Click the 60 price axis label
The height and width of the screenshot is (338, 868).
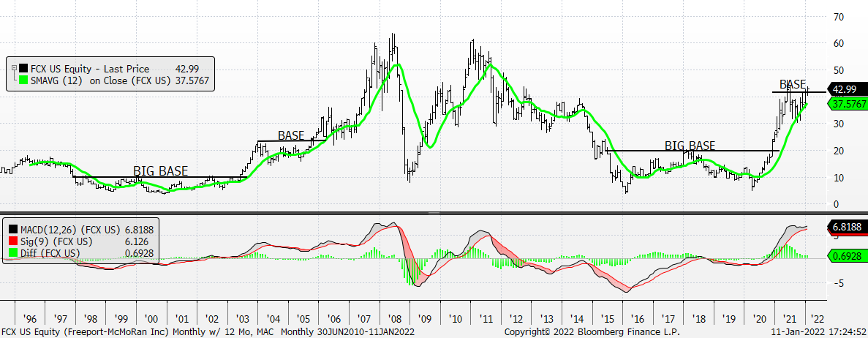pos(839,44)
